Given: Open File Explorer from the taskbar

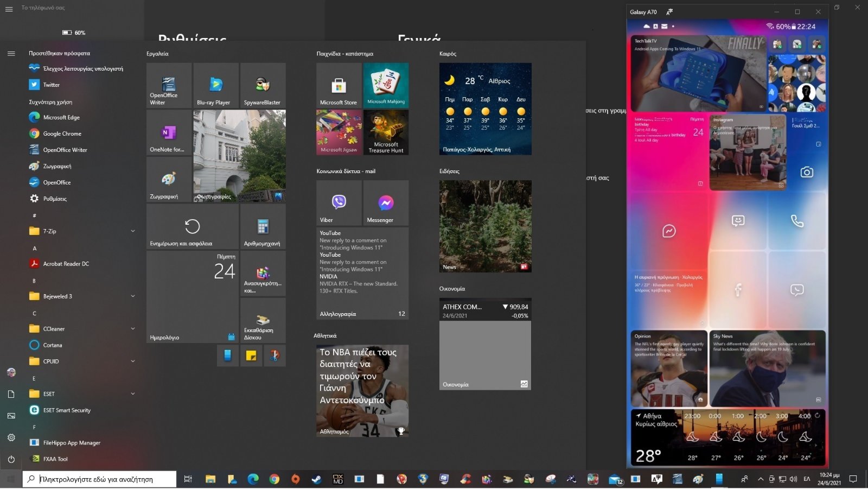Looking at the screenshot, I should (x=210, y=479).
